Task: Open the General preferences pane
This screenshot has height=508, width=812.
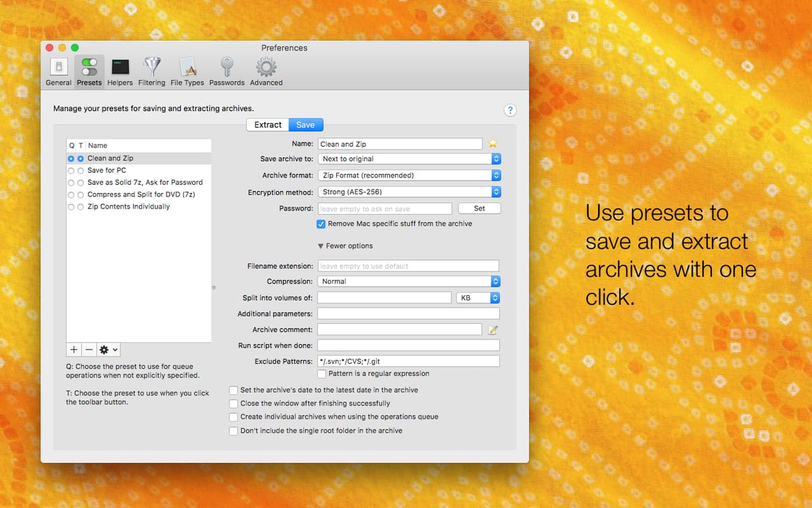Action: (x=58, y=70)
